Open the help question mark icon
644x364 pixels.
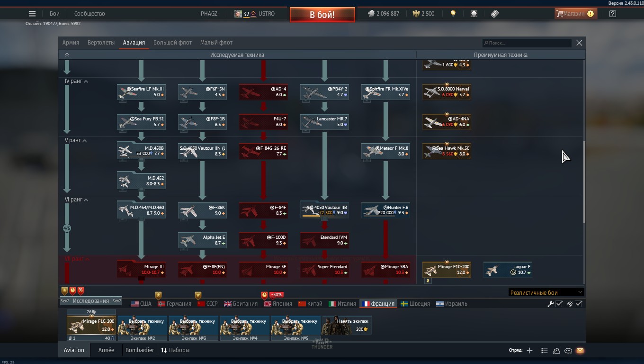612,14
